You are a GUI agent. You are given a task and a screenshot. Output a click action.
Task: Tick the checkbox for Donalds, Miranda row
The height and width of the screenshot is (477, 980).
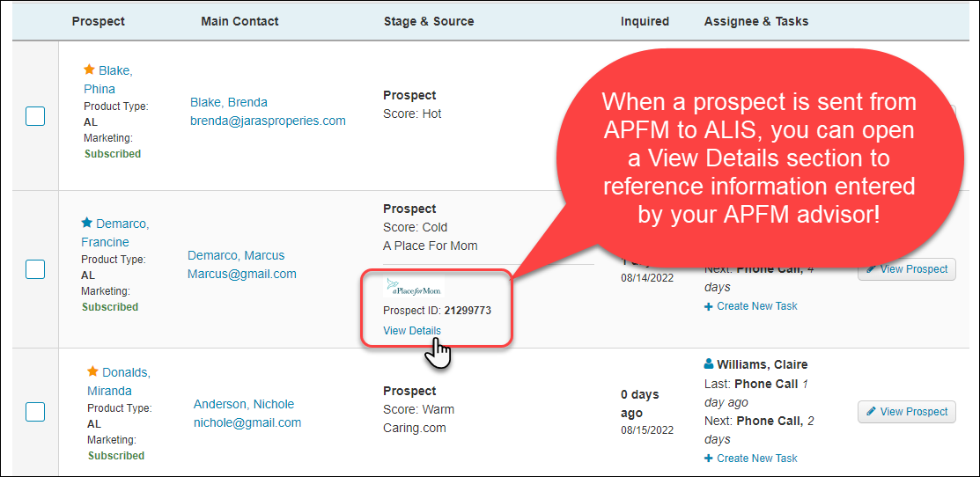(x=35, y=412)
